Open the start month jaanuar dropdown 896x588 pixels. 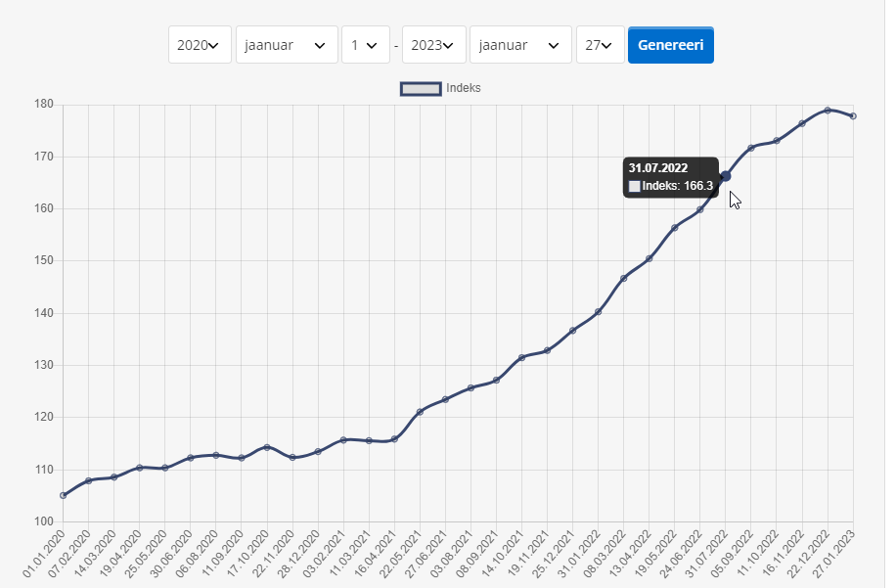[x=287, y=45]
